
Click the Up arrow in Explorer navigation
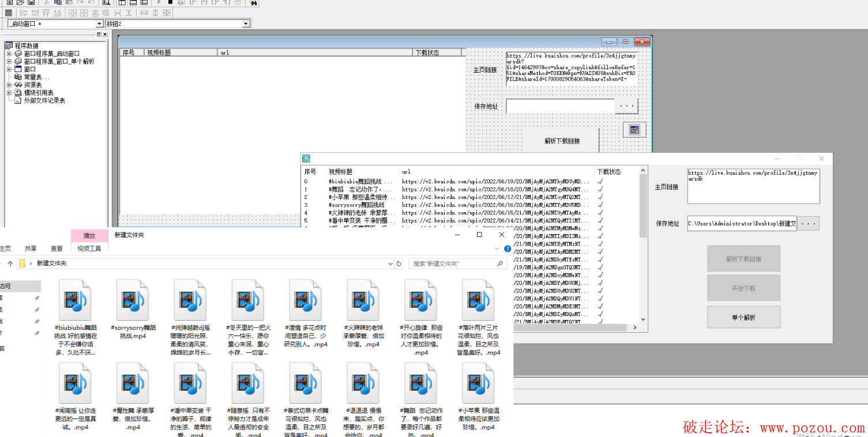click(x=10, y=263)
